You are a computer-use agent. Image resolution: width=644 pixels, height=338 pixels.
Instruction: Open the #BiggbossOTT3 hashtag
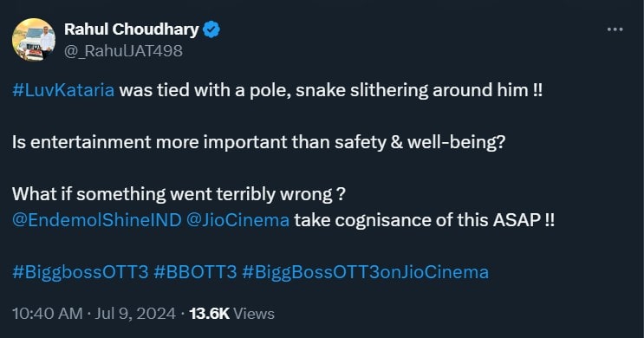[x=80, y=272]
